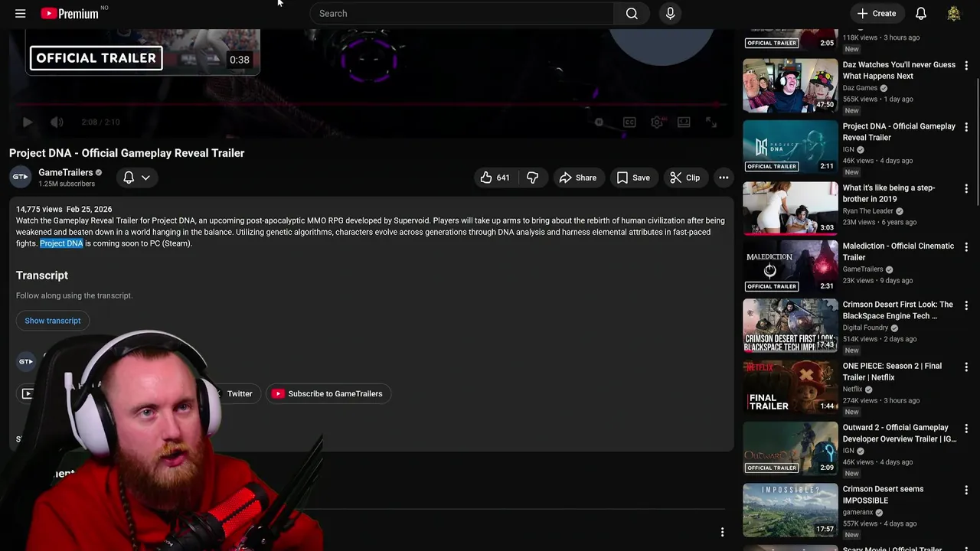
Task: Open 'Malediction - Official Cinematic Trailer' title
Action: pyautogui.click(x=898, y=252)
